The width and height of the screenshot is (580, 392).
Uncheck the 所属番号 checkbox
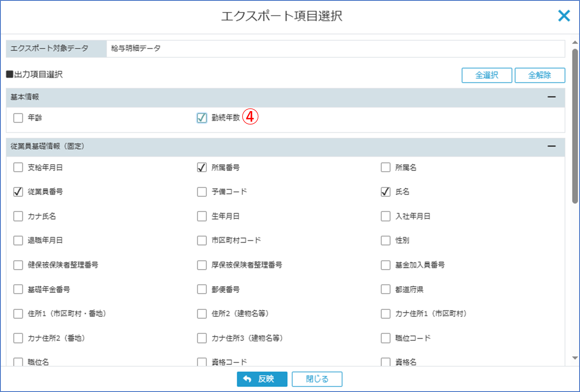(202, 167)
